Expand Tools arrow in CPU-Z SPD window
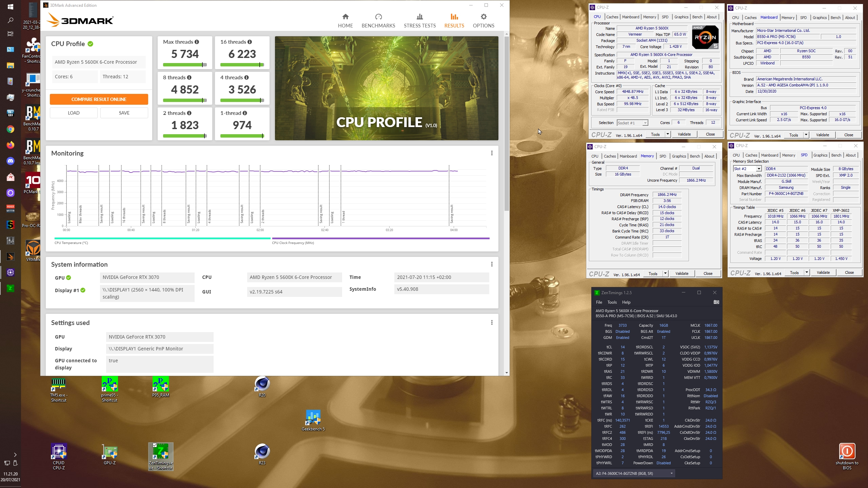The height and width of the screenshot is (488, 868). 807,272
